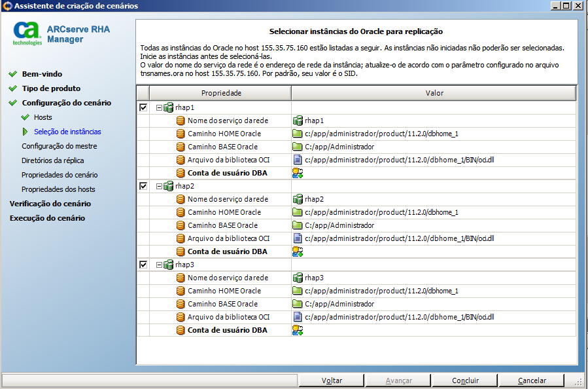The image size is (588, 389).
Task: Collapse the rhap1 tree node
Action: pos(159,107)
